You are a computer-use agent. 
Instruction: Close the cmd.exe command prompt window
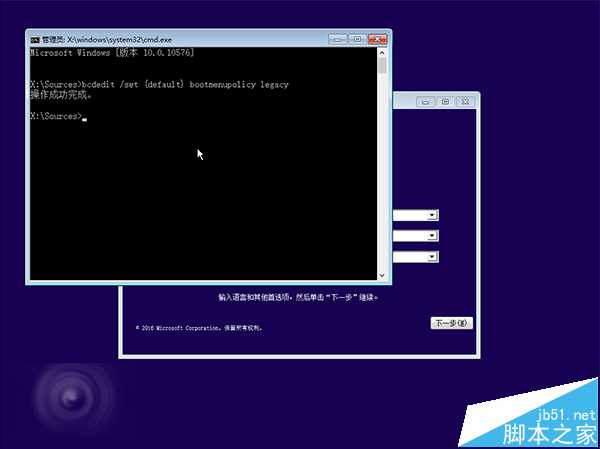pos(378,39)
